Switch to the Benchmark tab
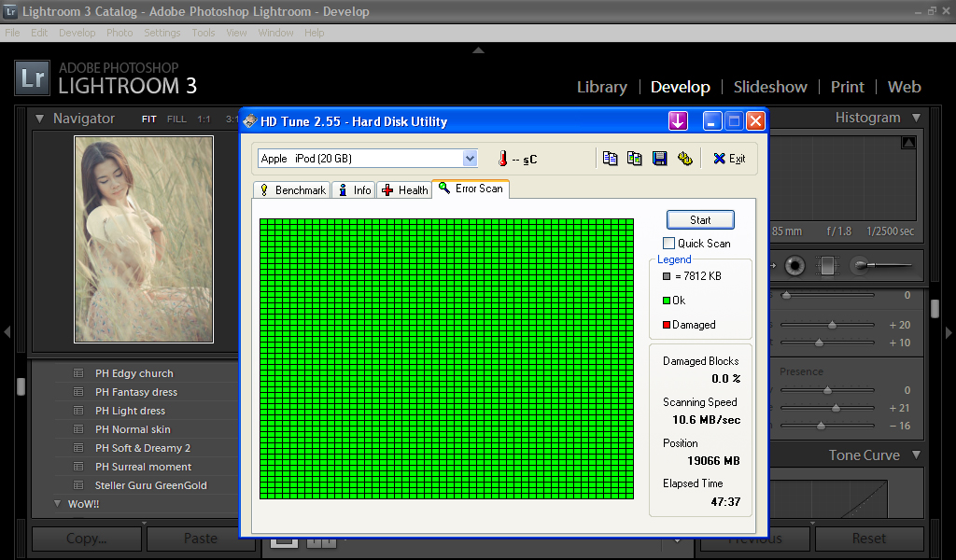The height and width of the screenshot is (560, 956). pos(291,189)
